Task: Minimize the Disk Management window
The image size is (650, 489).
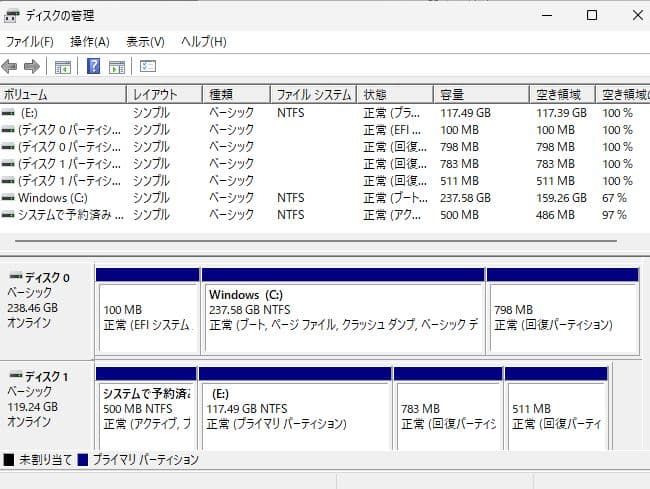Action: [547, 15]
